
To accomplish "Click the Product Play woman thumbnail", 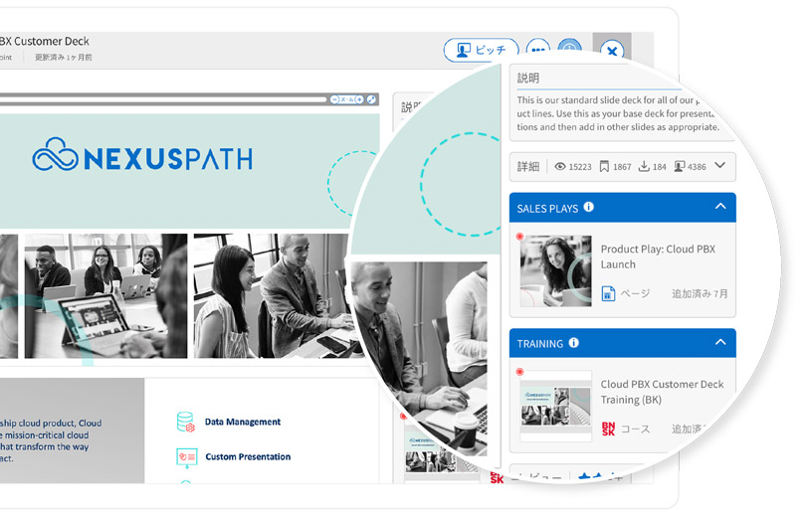I will tap(555, 270).
